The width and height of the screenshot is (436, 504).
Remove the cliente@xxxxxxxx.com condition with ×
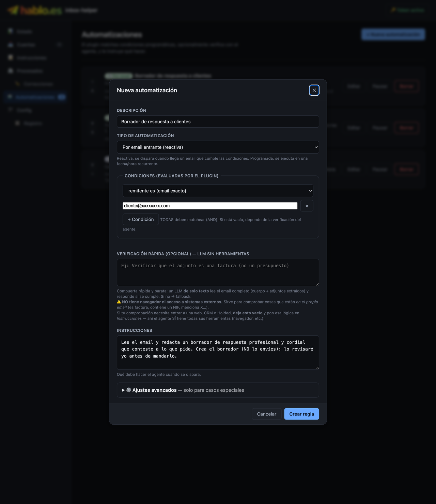(307, 206)
